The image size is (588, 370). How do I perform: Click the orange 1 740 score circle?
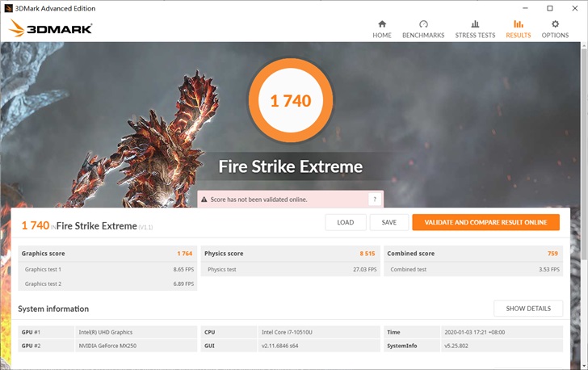[x=290, y=101]
